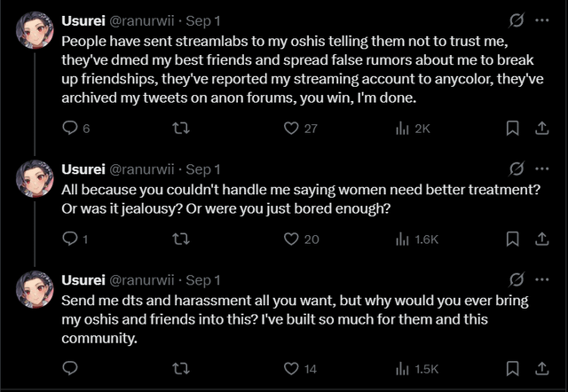
Task: Share the first tweet about anon forums
Action: coord(541,129)
